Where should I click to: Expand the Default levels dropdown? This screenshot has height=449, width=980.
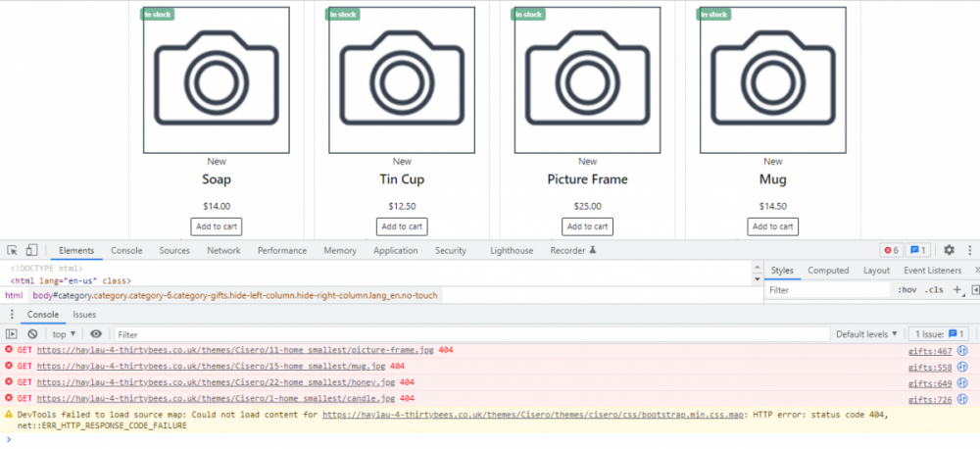click(866, 334)
